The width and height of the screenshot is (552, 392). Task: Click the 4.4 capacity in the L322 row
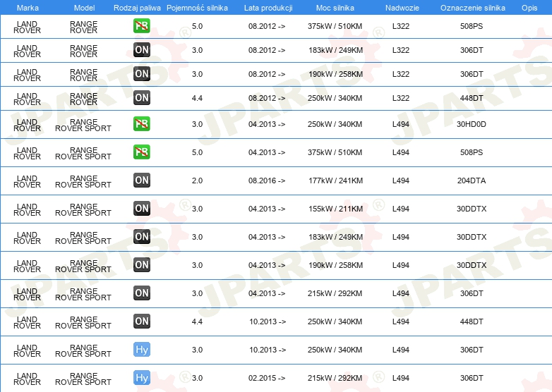pos(197,98)
